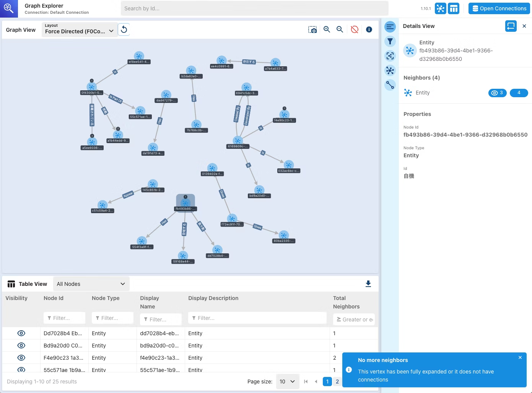Click the Node Type filter field
Screen dimensions: 532x393
click(112, 318)
